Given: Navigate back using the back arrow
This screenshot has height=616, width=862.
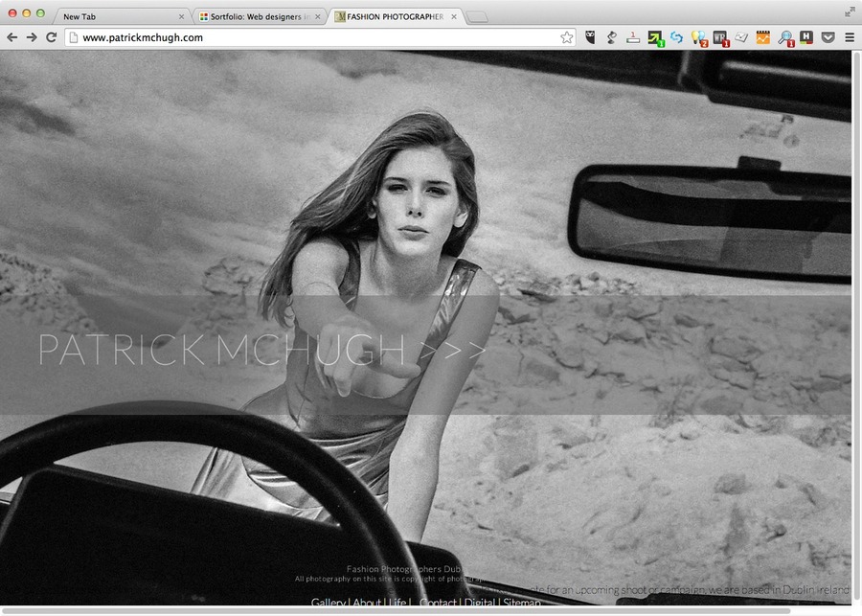Looking at the screenshot, I should 11,36.
